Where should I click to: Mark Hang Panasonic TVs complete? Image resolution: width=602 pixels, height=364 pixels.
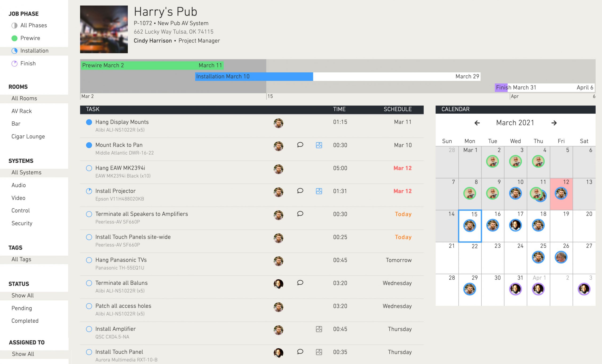[89, 260]
